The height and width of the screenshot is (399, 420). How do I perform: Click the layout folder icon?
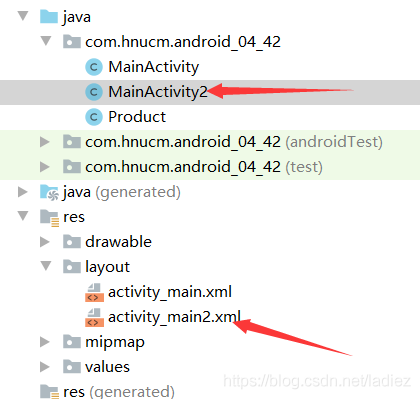tap(72, 267)
